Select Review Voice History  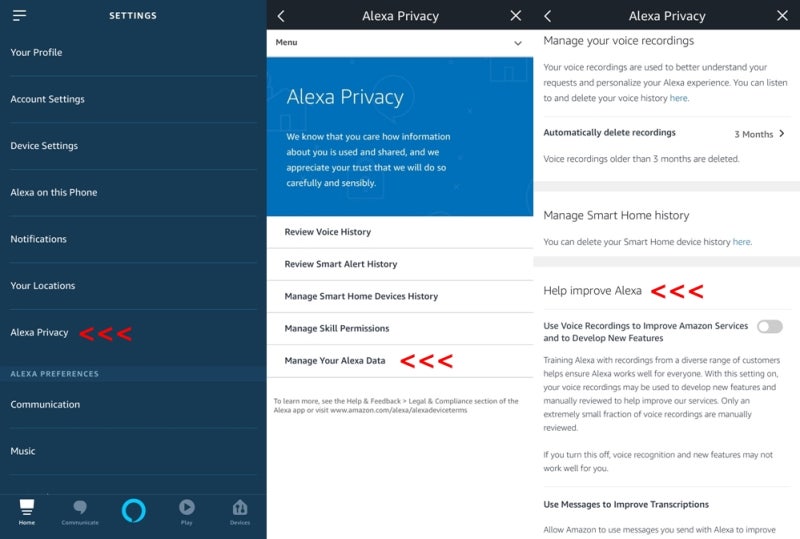(x=400, y=232)
